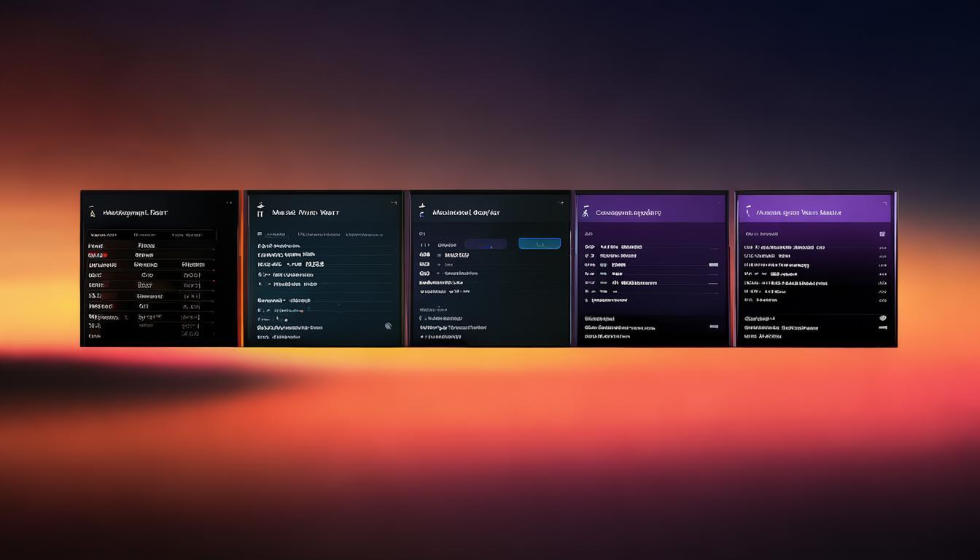Click the header icon of the second panel
The image size is (980, 560).
(x=260, y=212)
